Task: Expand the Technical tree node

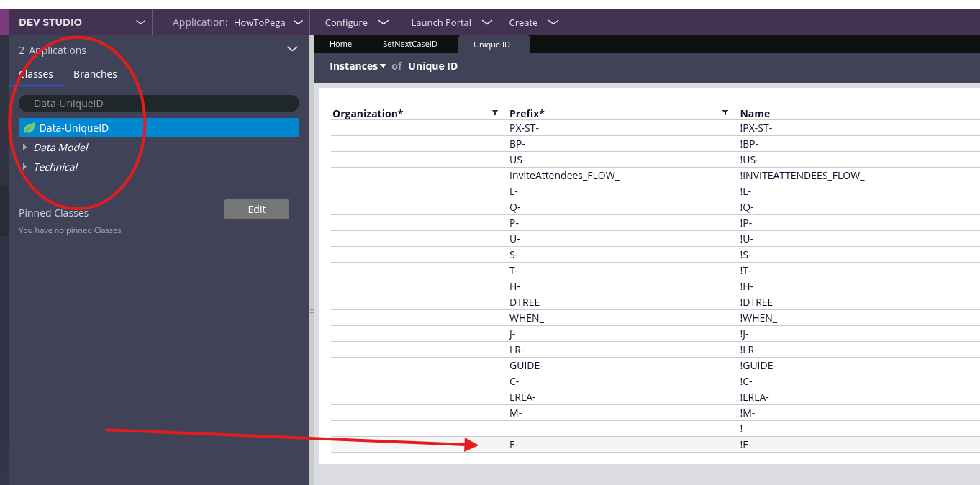Action: coord(25,167)
